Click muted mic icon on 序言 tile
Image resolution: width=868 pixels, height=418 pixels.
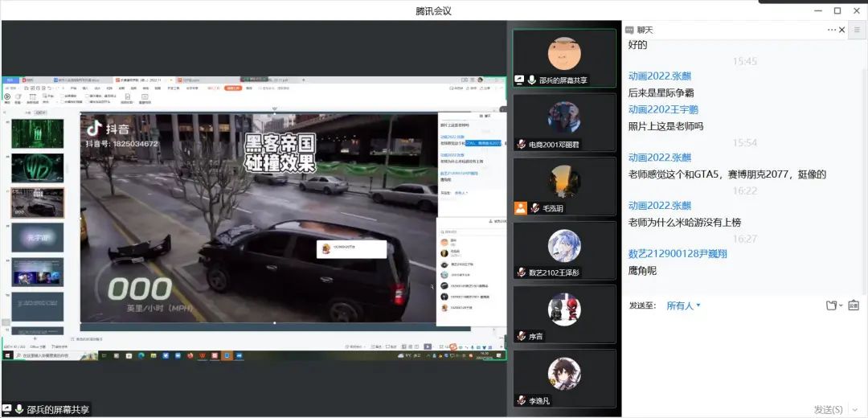(x=521, y=336)
